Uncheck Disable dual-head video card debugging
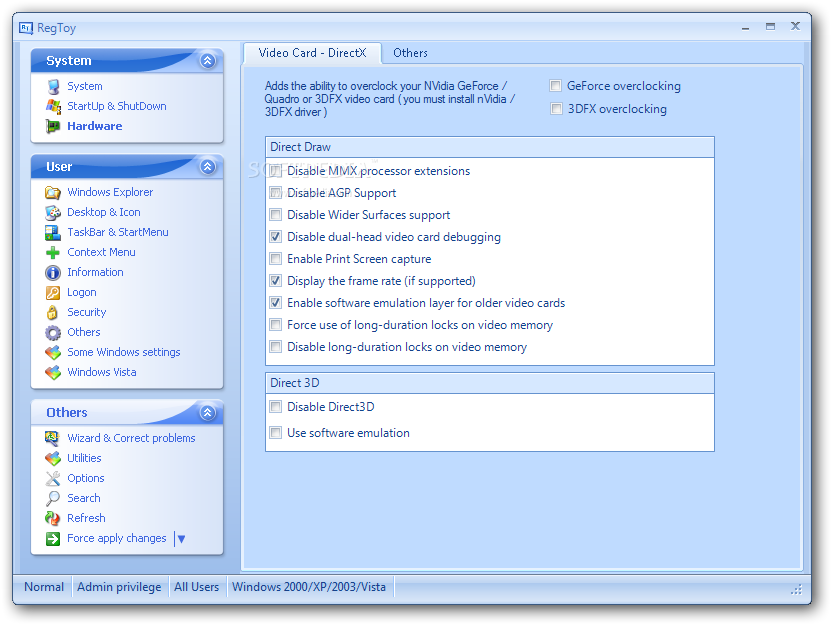Image resolution: width=832 pixels, height=625 pixels. point(275,237)
